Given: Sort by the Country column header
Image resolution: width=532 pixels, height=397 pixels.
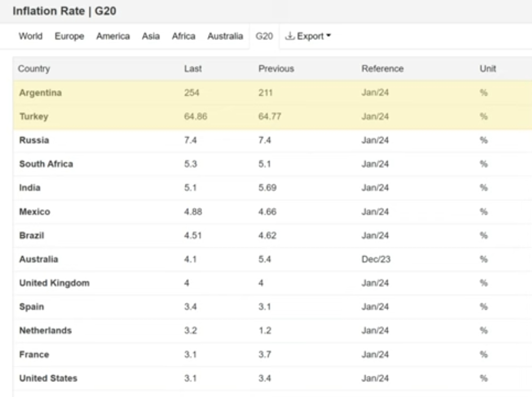Looking at the screenshot, I should pyautogui.click(x=34, y=69).
